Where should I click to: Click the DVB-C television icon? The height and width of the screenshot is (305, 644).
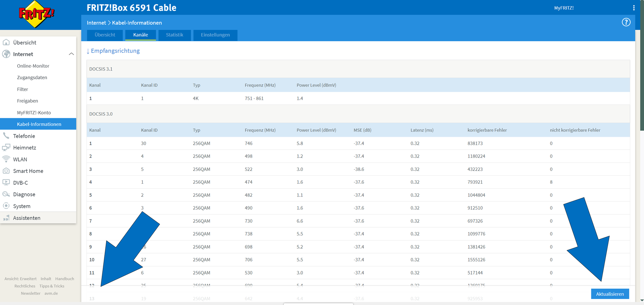coord(6,183)
